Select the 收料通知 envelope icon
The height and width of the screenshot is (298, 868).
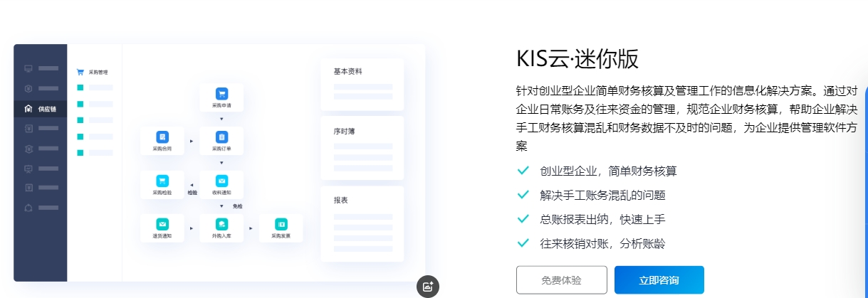[x=221, y=181]
